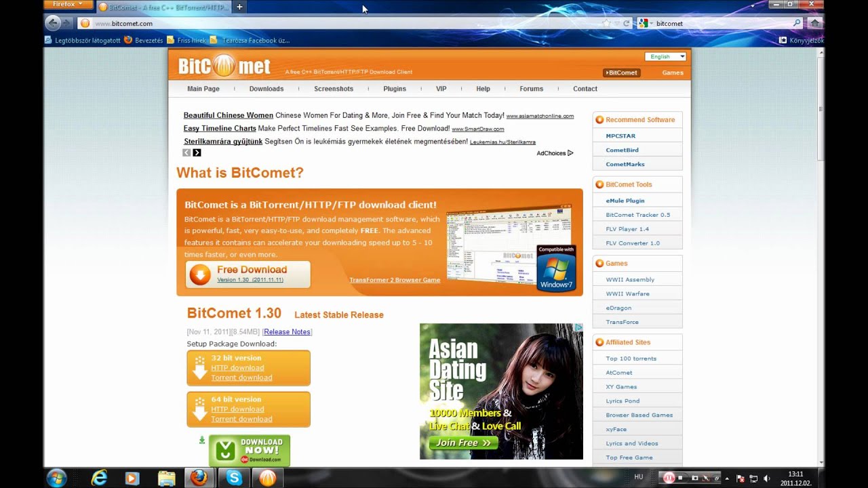This screenshot has width=868, height=488.
Task: Click the site identity icon in address bar
Action: pyautogui.click(x=85, y=23)
